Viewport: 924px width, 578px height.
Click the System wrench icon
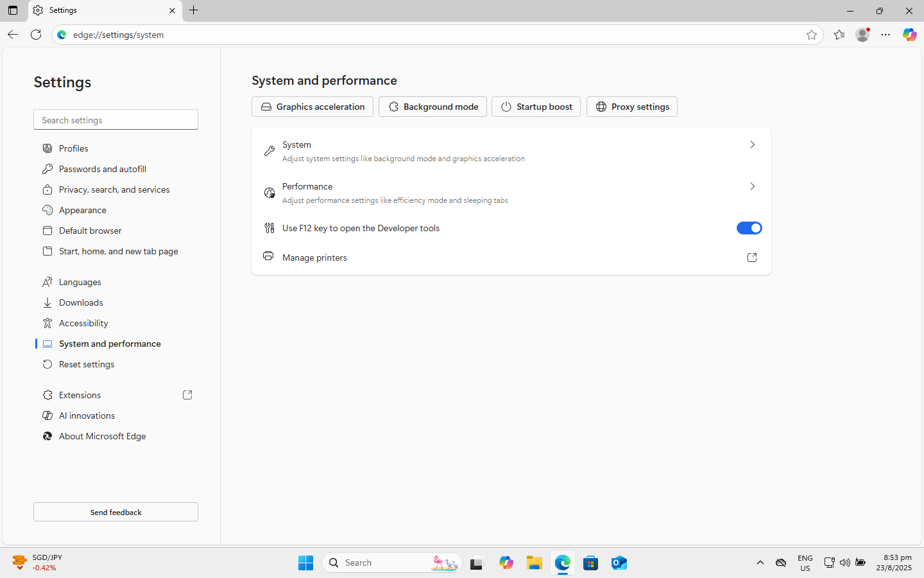[269, 151]
